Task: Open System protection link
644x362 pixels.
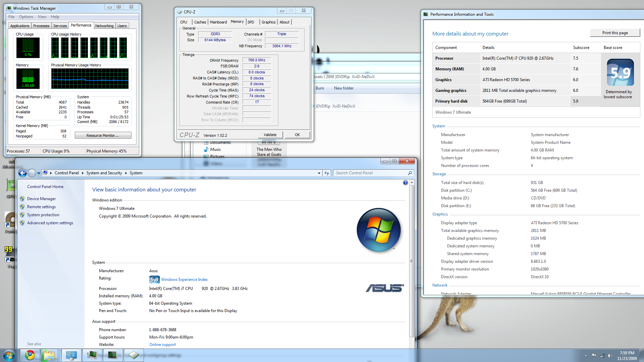Action: (x=43, y=215)
